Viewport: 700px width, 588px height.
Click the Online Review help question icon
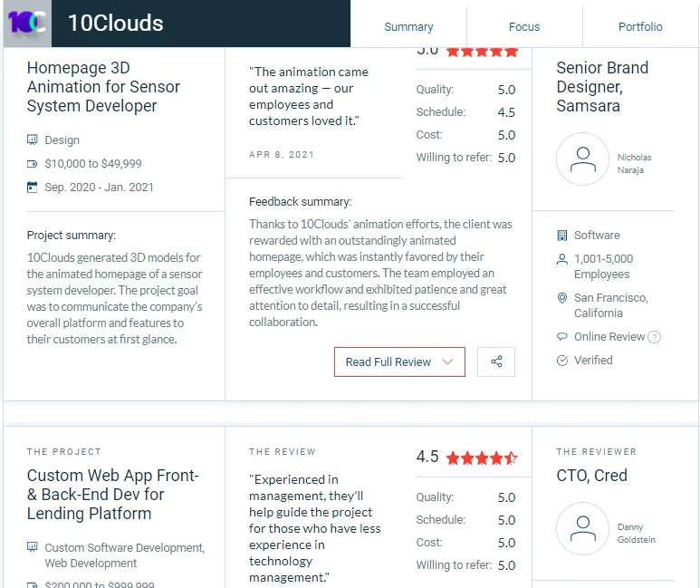pos(654,337)
